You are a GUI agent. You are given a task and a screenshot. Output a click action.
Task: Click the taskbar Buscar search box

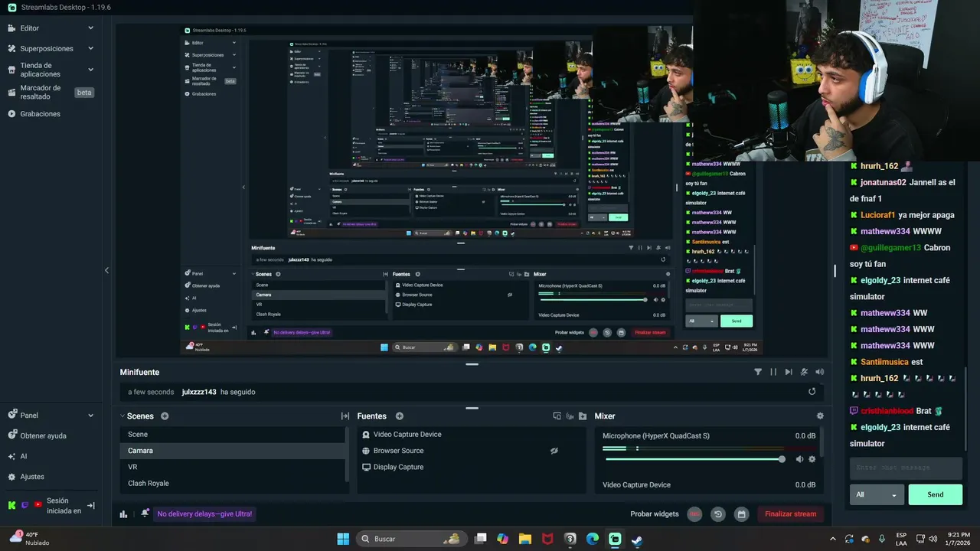(x=412, y=539)
